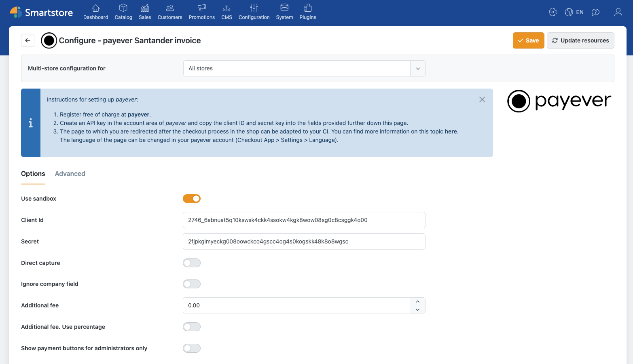This screenshot has height=364, width=633.
Task: Click the settings gear icon
Action: pyautogui.click(x=553, y=12)
